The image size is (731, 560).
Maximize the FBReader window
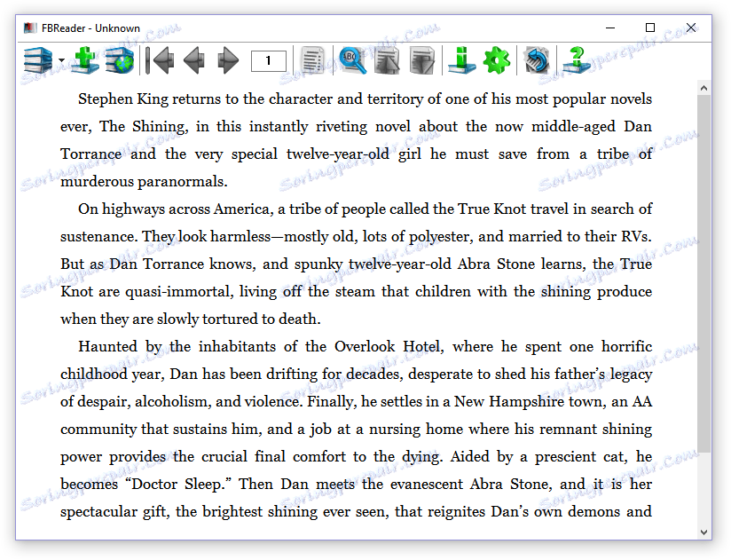point(650,28)
